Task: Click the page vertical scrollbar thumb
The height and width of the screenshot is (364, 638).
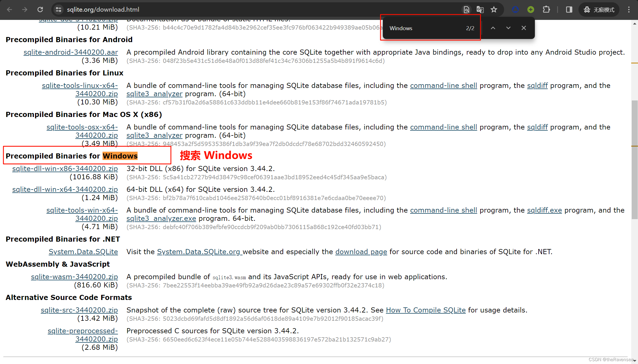Action: point(634,159)
